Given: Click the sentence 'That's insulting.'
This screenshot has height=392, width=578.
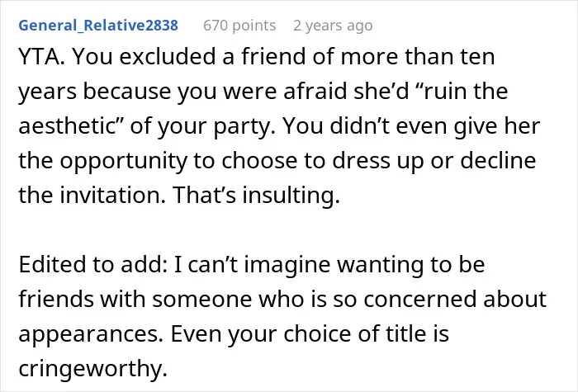Looking at the screenshot, I should [256, 195].
